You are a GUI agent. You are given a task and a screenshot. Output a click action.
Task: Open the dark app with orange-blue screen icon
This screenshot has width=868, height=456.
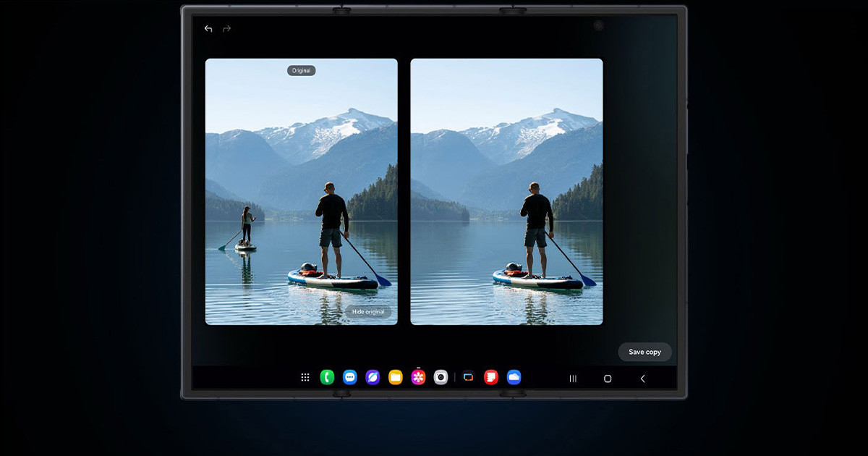click(x=469, y=377)
